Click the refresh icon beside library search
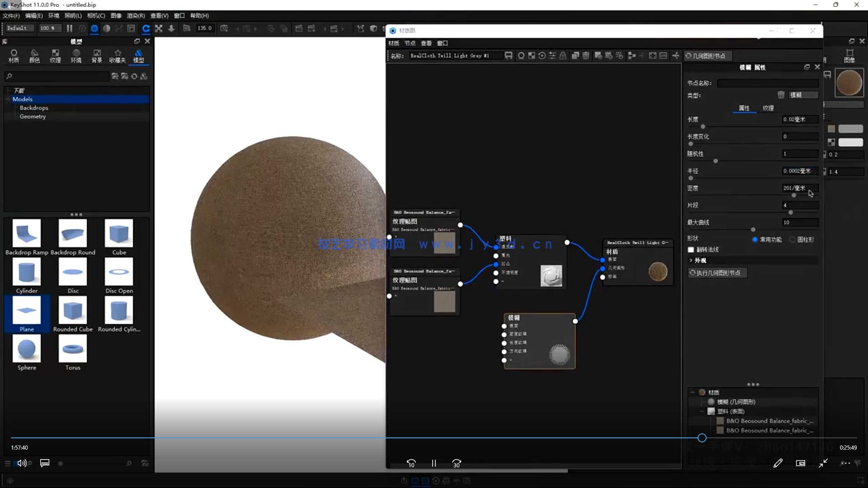Image resolution: width=868 pixels, height=488 pixels. coord(134,76)
